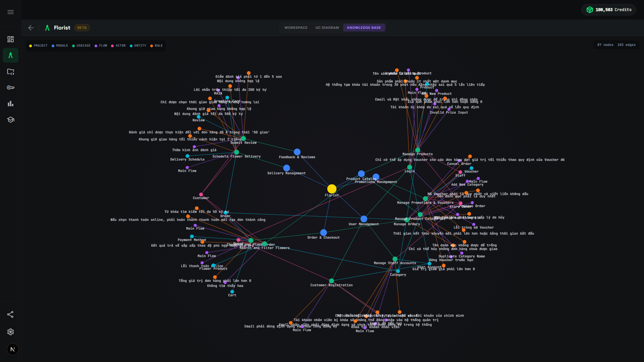Open the dashboard grid icon in sidebar
The height and width of the screenshot is (362, 644).
[x=10, y=39]
